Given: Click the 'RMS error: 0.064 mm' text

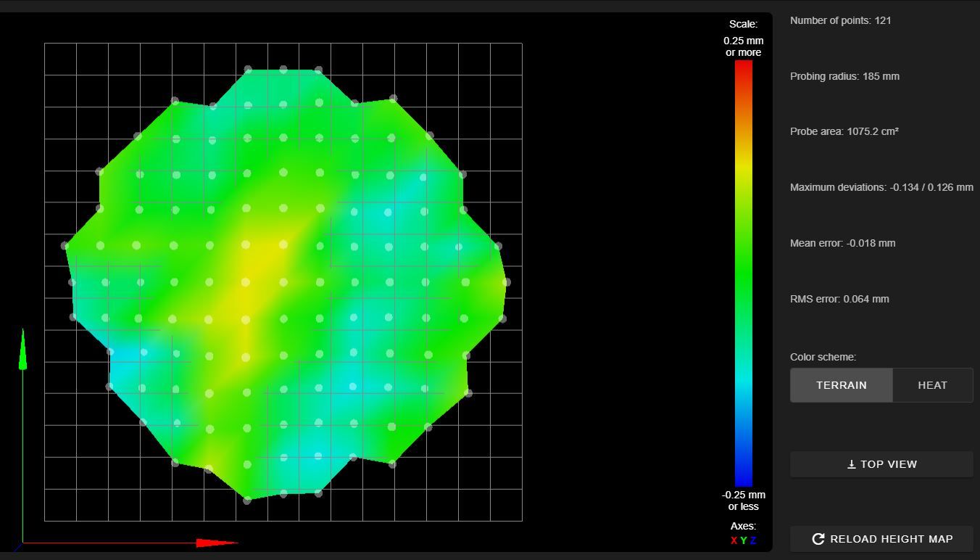Looking at the screenshot, I should 839,299.
